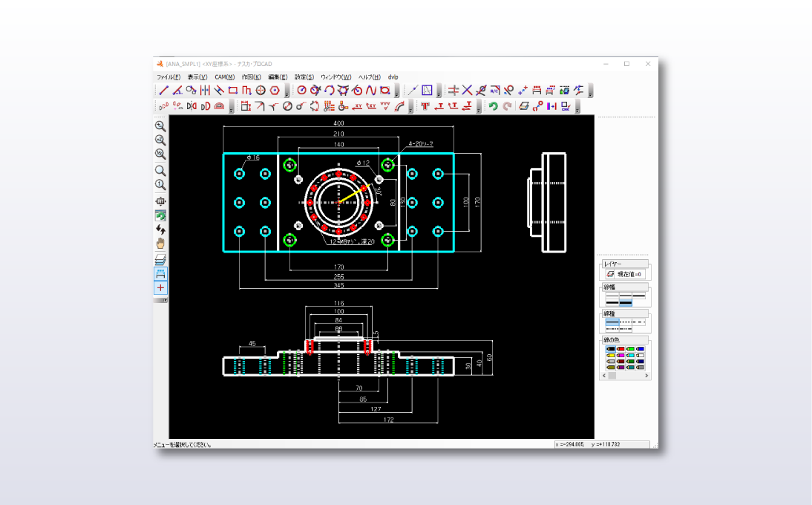Select the angled line tool

[177, 90]
